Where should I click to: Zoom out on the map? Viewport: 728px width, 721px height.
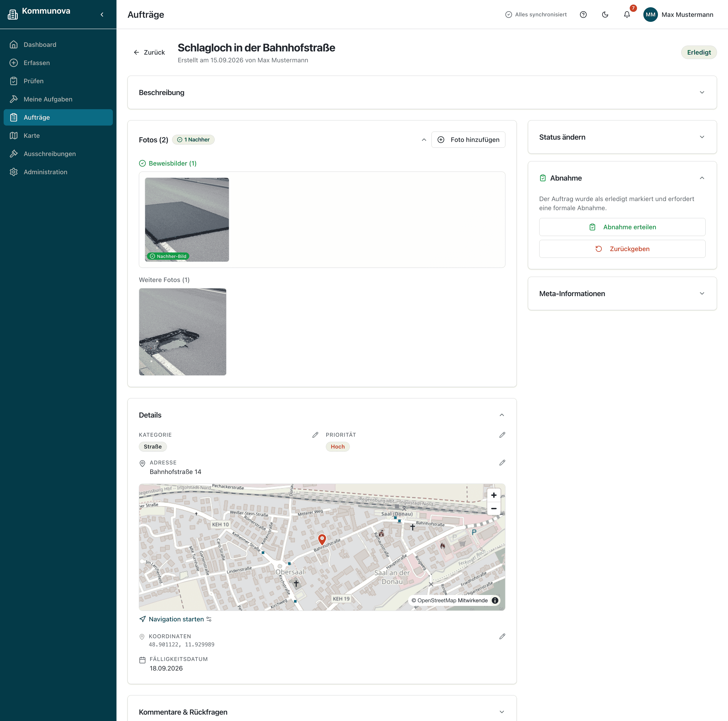click(x=494, y=509)
